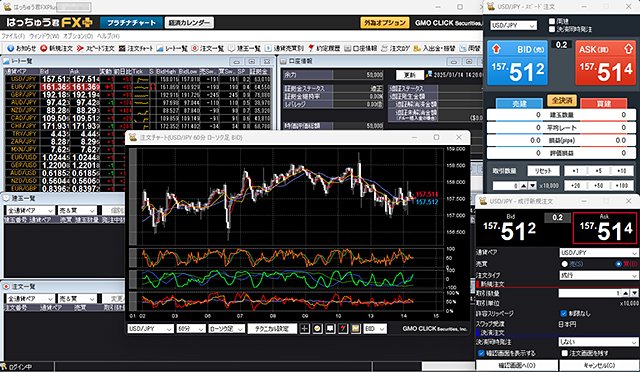Click the red pin icon in chart toolbar
Screen dimensions: 640x372
[x=343, y=329]
